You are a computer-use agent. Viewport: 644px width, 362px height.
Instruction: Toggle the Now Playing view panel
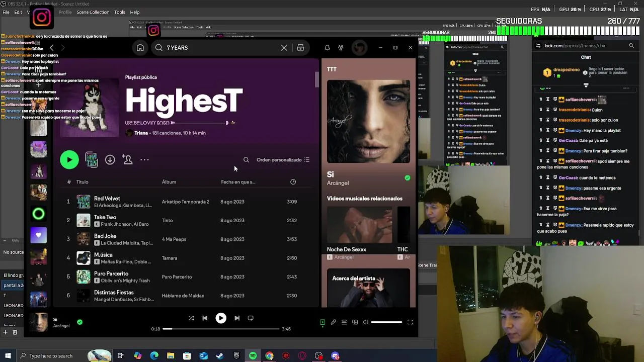(323, 322)
